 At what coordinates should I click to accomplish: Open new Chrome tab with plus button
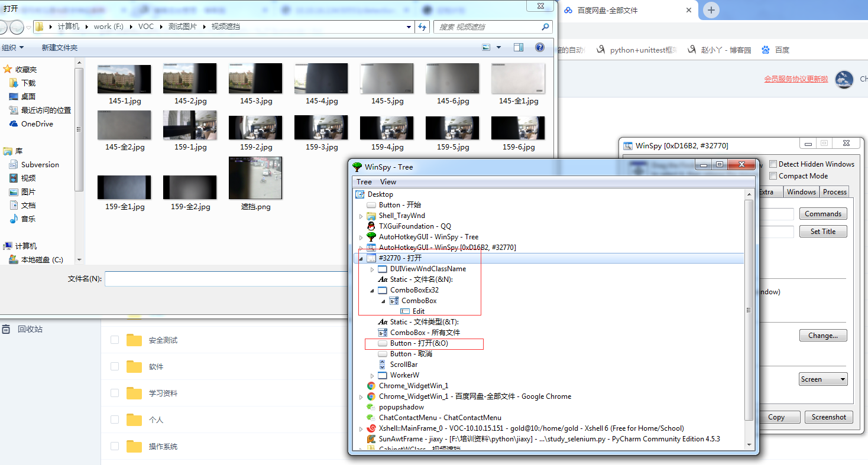click(x=711, y=10)
